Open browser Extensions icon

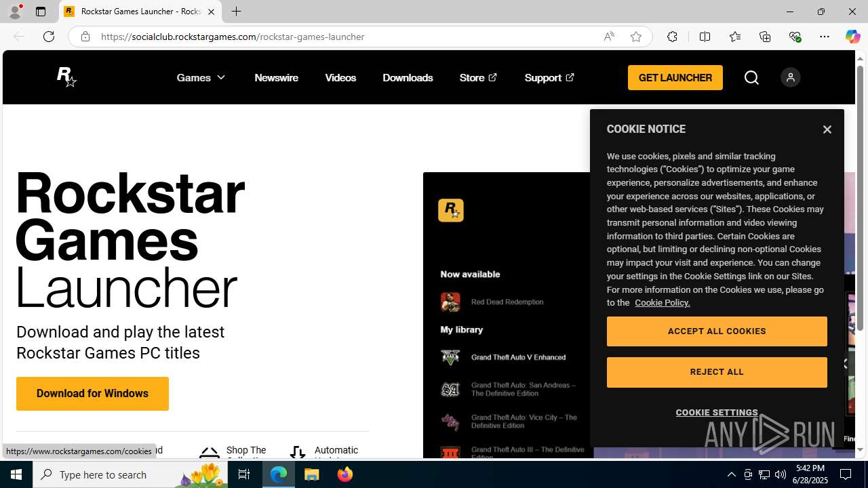(x=672, y=37)
